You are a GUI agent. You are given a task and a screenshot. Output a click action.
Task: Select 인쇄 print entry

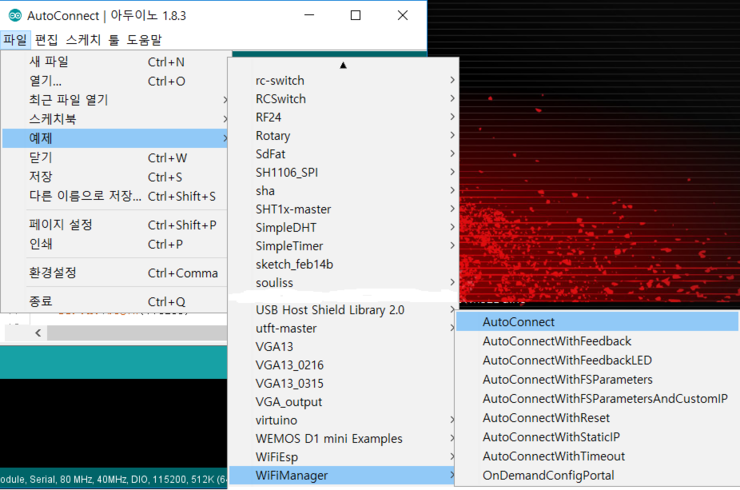(x=115, y=244)
